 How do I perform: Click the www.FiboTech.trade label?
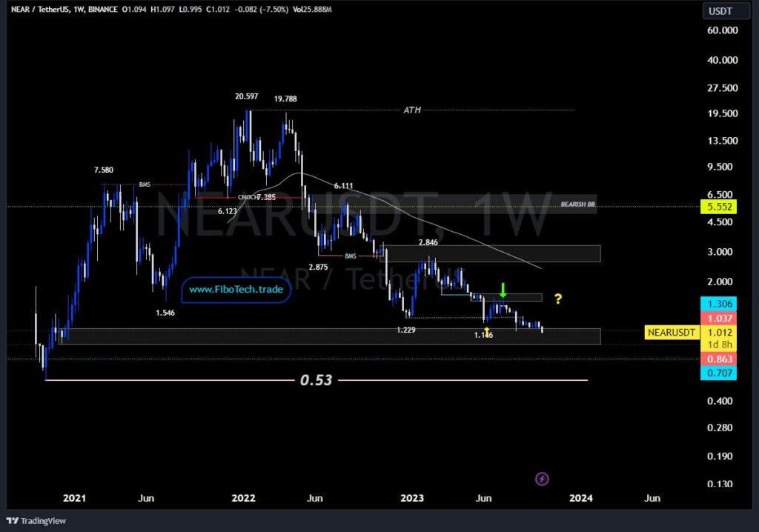pyautogui.click(x=236, y=290)
